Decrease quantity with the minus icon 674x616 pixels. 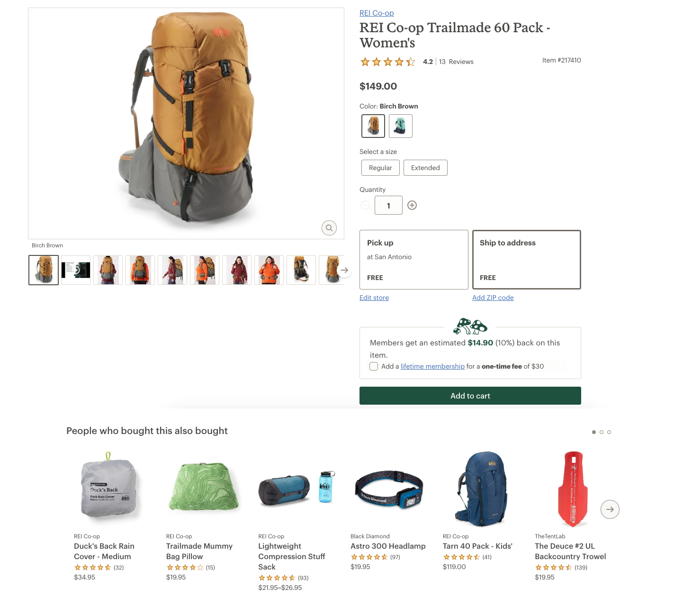(x=365, y=205)
